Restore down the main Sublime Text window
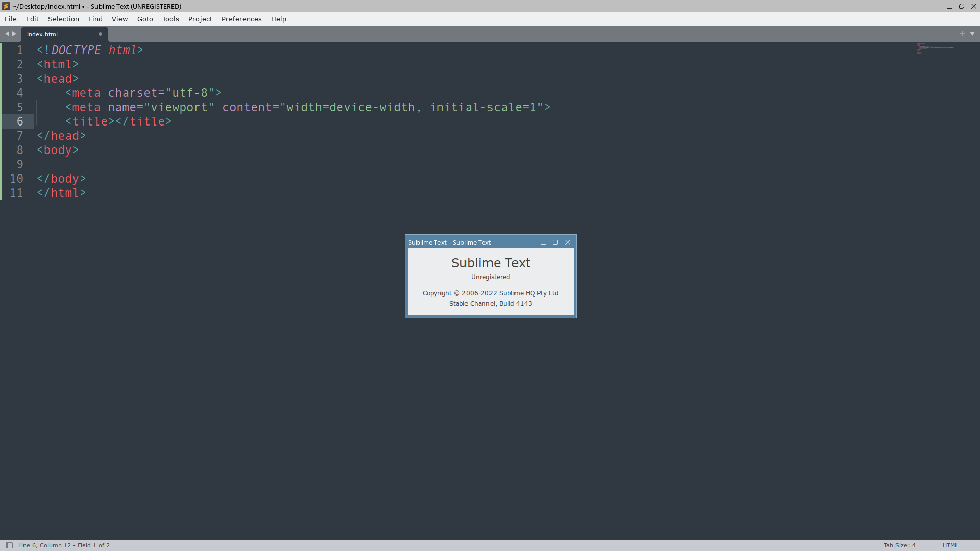The height and width of the screenshot is (551, 980). click(x=962, y=7)
